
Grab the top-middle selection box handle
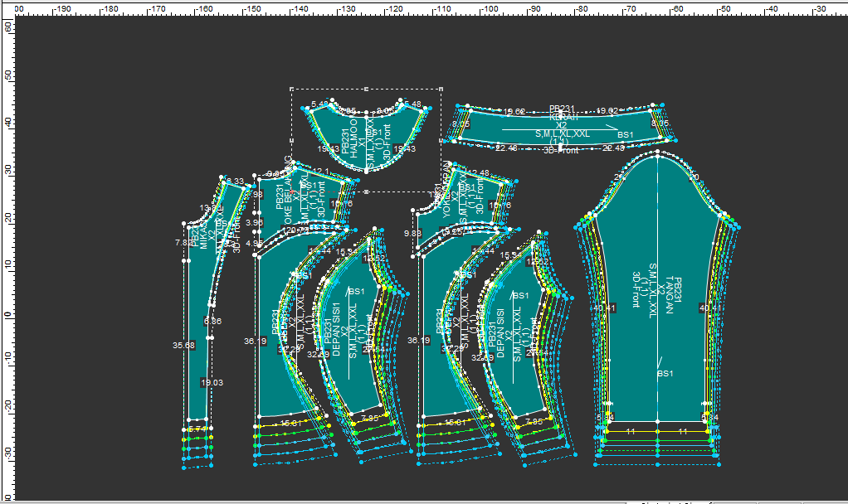(366, 88)
